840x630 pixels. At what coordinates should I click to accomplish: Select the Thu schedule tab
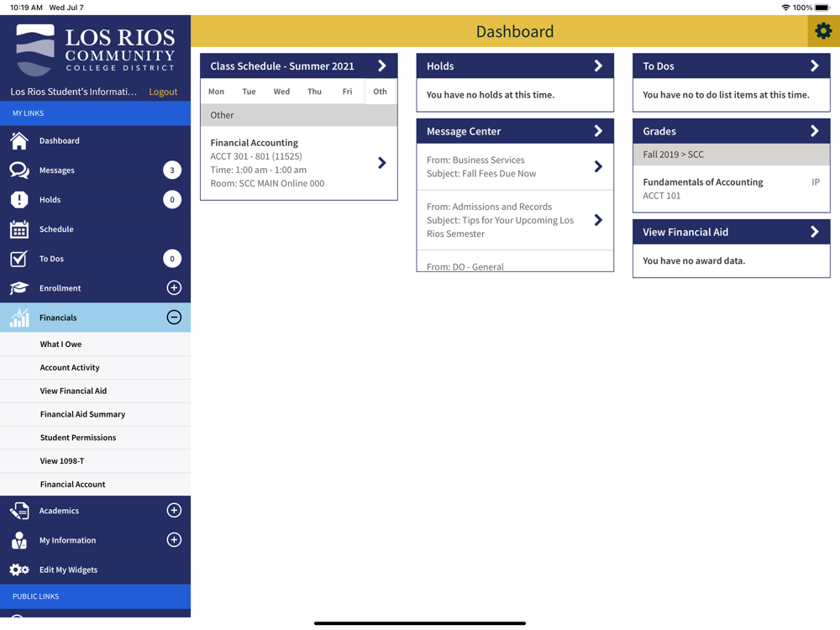[314, 91]
